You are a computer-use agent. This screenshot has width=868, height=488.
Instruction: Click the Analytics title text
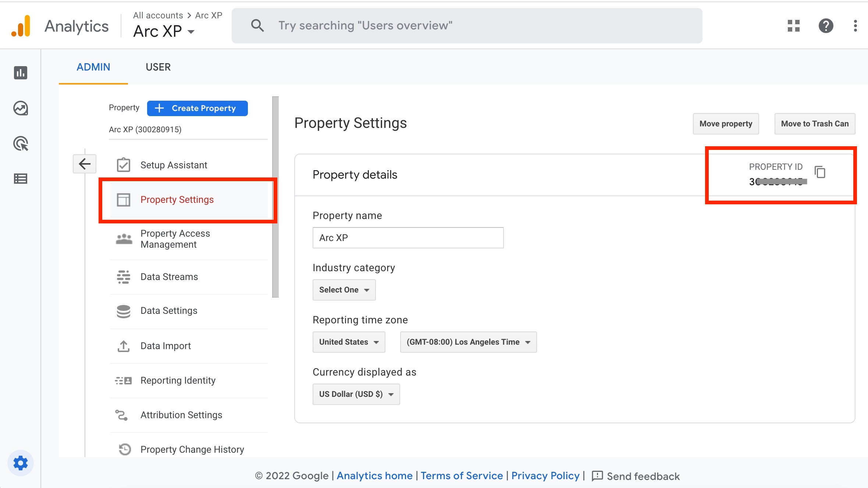(77, 26)
